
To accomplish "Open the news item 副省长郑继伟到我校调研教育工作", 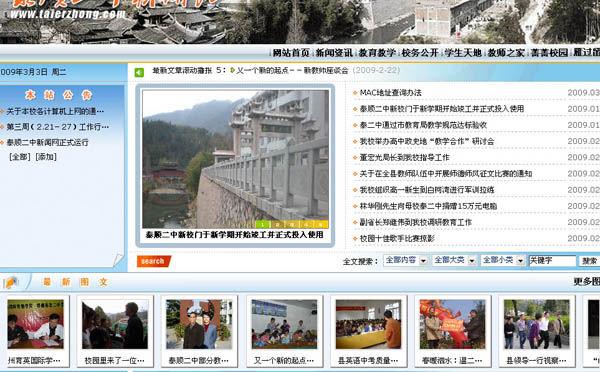I will 416,222.
